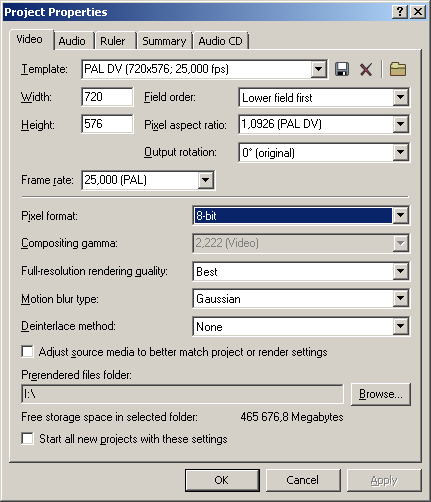Click the Match Media Settings folder icon
The height and width of the screenshot is (502, 431).
point(398,69)
